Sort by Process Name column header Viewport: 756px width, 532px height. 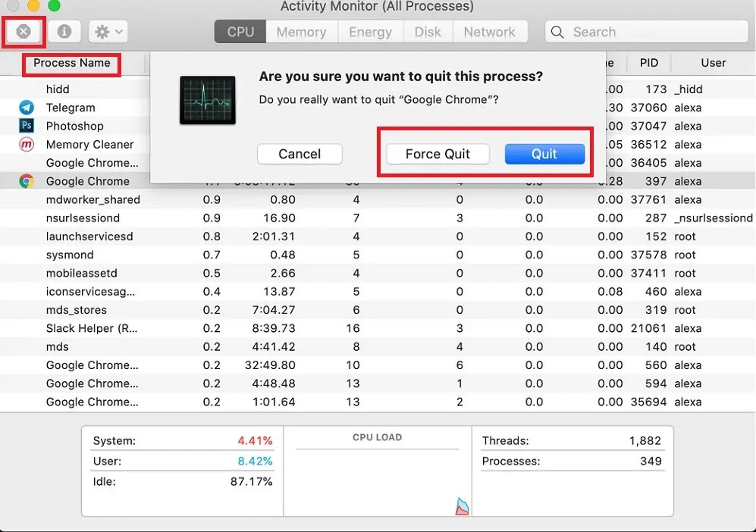coord(72,63)
